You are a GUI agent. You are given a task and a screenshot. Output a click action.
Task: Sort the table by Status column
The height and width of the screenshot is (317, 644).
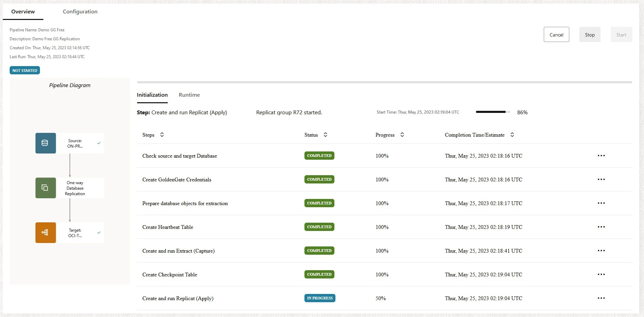[325, 135]
